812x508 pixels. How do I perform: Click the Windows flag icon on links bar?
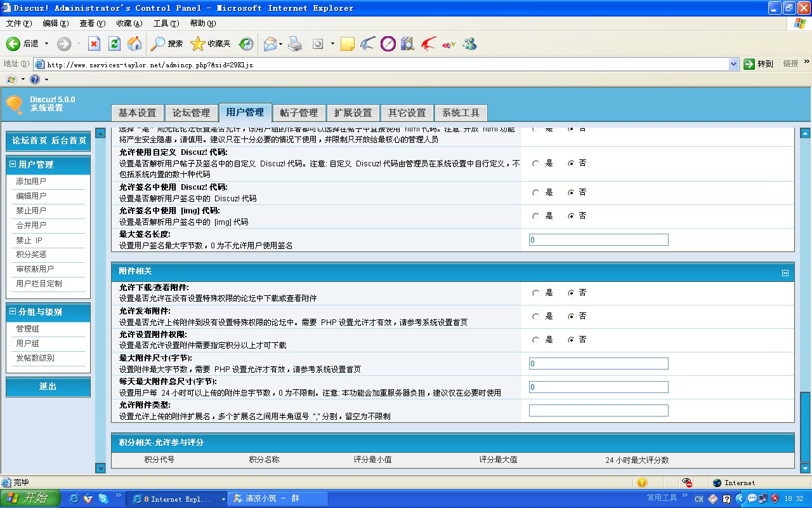tap(11, 79)
